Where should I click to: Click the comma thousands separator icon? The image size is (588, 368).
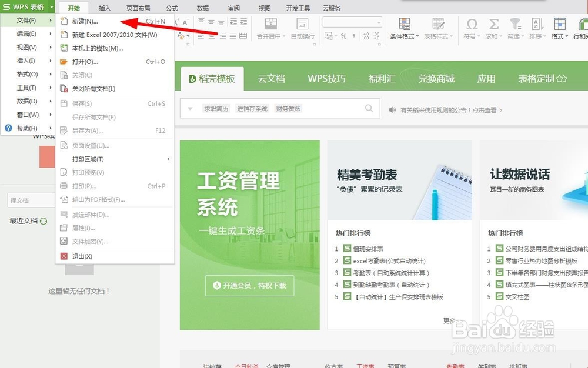pyautogui.click(x=354, y=36)
